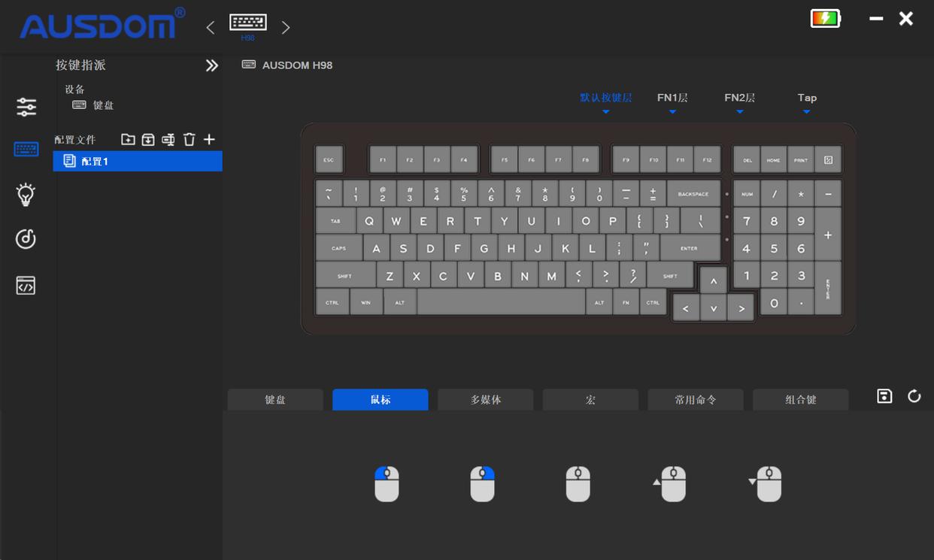
Task: Delete profile with the trash icon
Action: pyautogui.click(x=190, y=139)
